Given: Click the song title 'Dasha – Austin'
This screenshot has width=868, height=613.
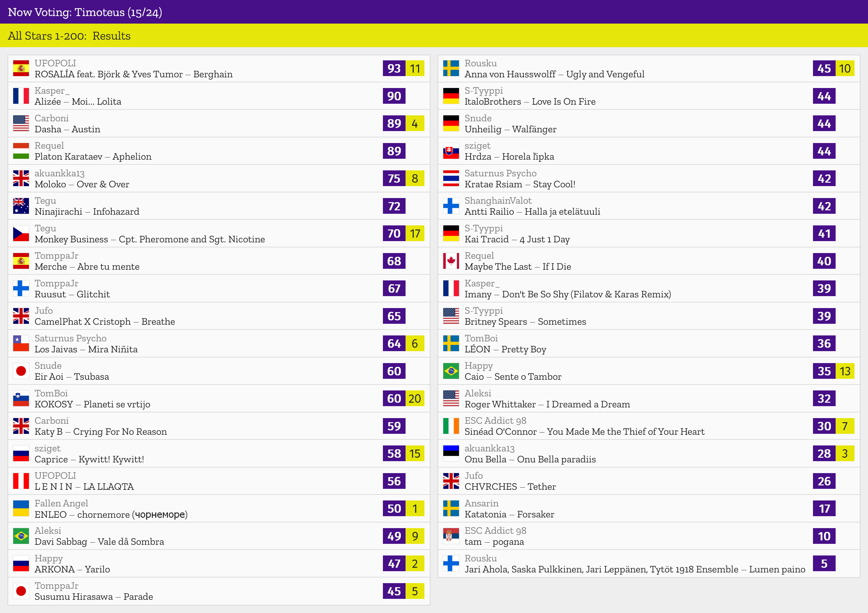Looking at the screenshot, I should click(x=67, y=129).
